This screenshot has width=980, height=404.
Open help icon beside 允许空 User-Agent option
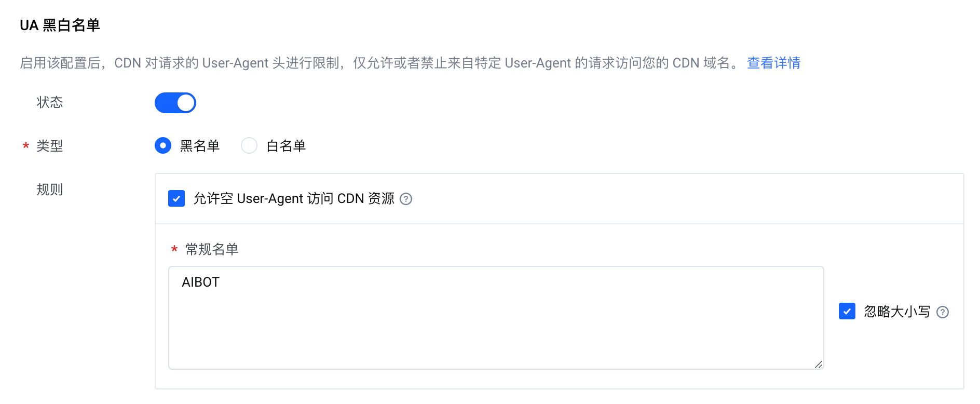(x=406, y=199)
